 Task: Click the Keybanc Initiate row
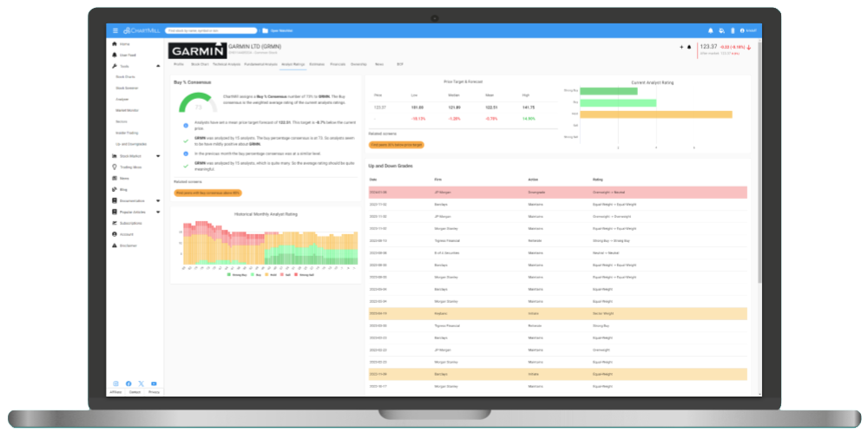click(x=557, y=314)
